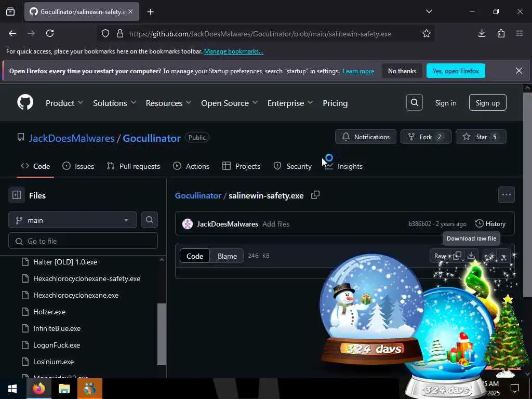
Task: Switch to the Issues tab
Action: click(78, 166)
